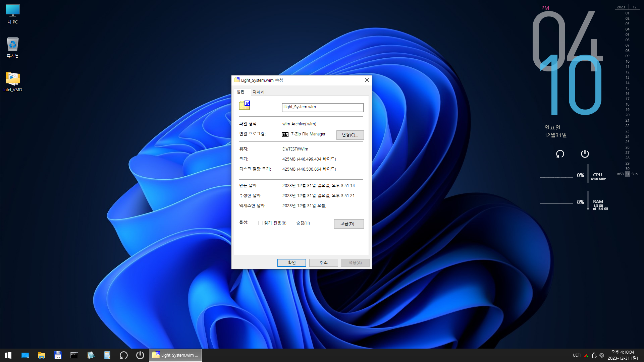Click the disabled 적용(A) button
The width and height of the screenshot is (644, 362).
(x=355, y=263)
